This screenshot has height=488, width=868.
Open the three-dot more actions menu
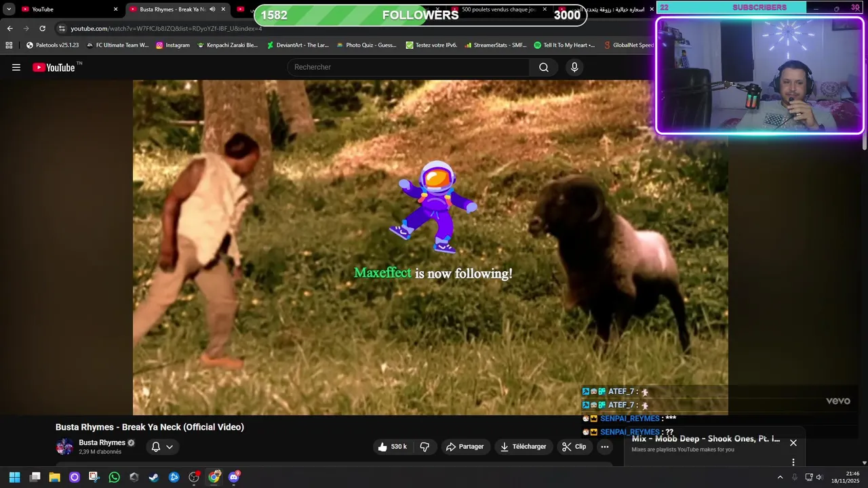pos(605,447)
